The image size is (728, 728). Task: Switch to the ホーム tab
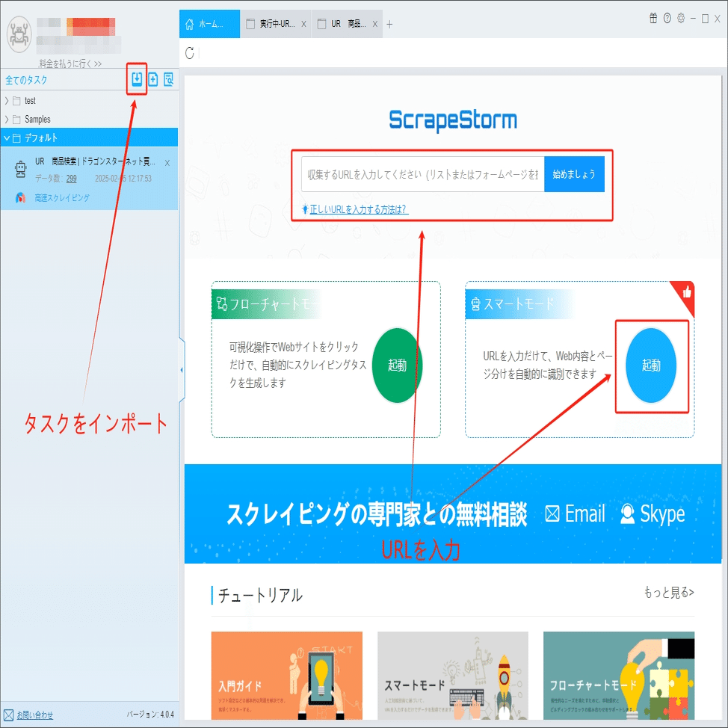pos(209,24)
